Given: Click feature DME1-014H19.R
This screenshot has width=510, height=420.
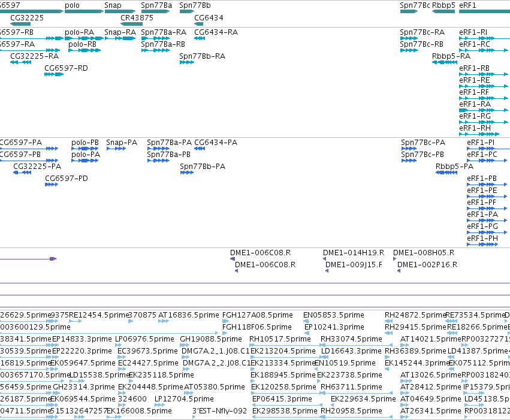Looking at the screenshot, I should tap(354, 253).
